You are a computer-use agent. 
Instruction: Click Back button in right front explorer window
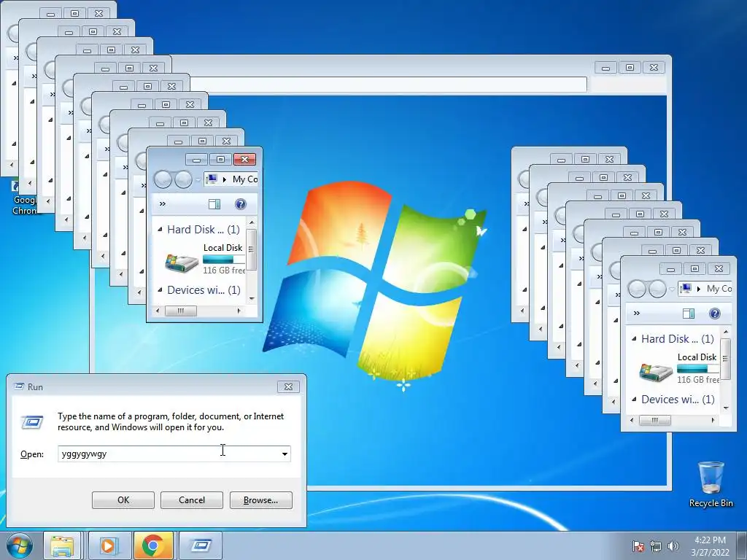pyautogui.click(x=636, y=289)
